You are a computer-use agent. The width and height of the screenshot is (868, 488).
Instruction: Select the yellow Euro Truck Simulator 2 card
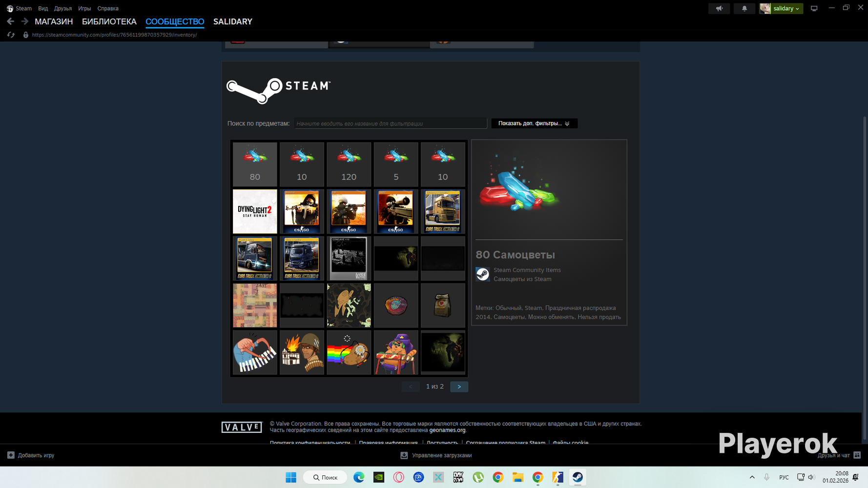point(443,211)
